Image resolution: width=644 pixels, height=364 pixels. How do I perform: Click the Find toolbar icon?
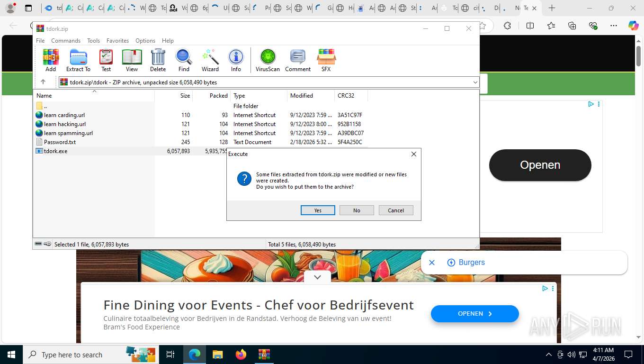(x=184, y=60)
